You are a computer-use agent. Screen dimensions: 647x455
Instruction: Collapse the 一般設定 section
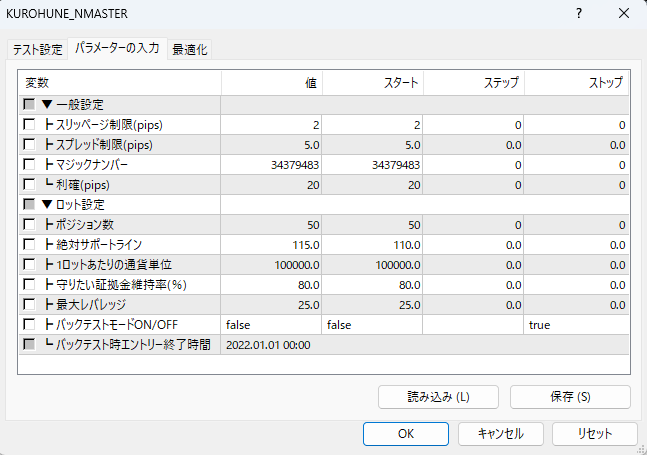[48, 105]
